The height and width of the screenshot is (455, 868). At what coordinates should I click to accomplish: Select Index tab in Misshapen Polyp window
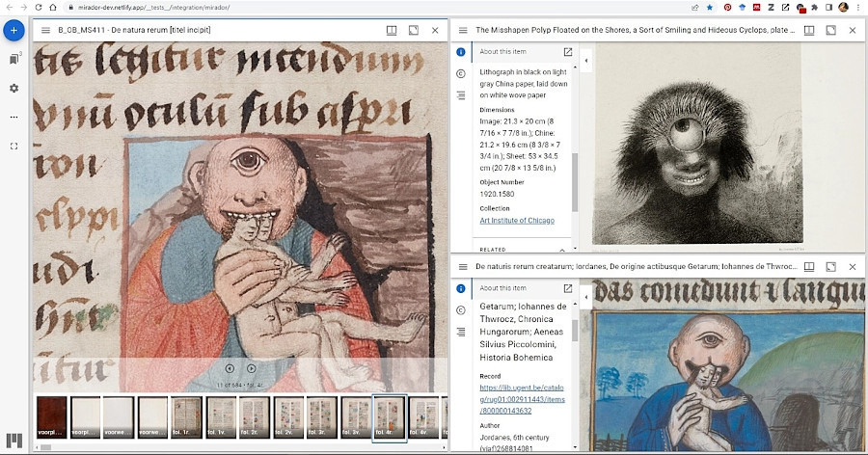click(x=461, y=95)
